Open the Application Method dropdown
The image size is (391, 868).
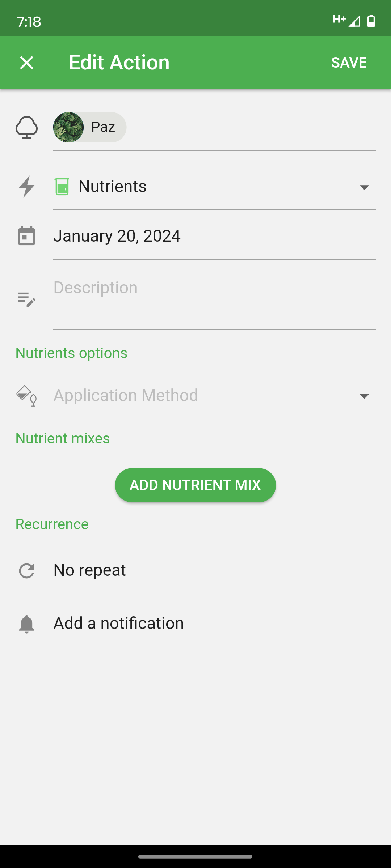click(x=214, y=395)
